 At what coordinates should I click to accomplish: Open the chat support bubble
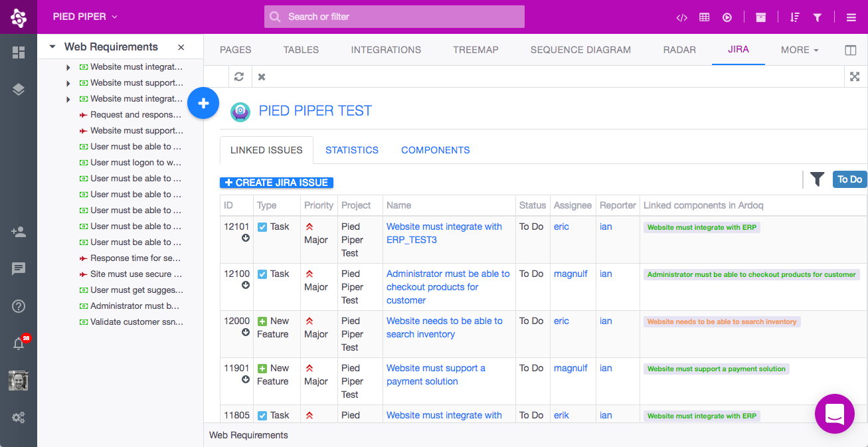pos(835,414)
